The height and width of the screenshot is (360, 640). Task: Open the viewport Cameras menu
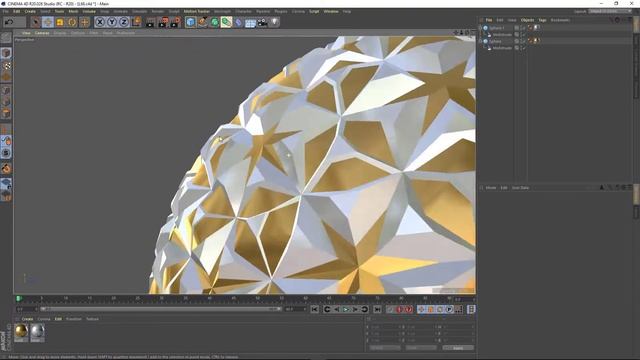[42, 33]
